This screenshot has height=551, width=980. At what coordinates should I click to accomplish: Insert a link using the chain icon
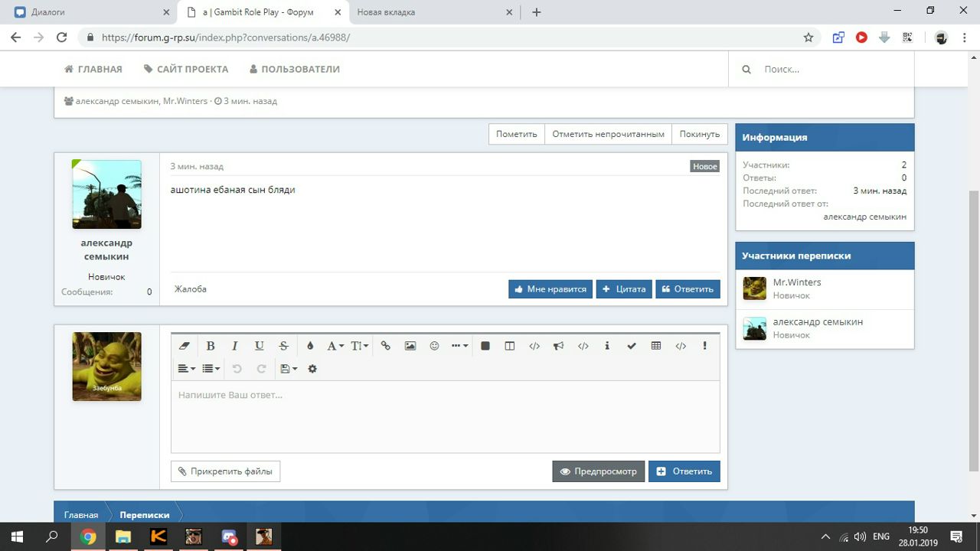pos(385,346)
